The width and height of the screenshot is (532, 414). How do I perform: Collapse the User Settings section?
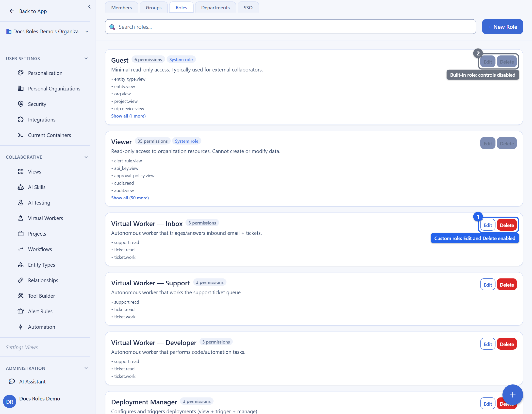pyautogui.click(x=86, y=58)
